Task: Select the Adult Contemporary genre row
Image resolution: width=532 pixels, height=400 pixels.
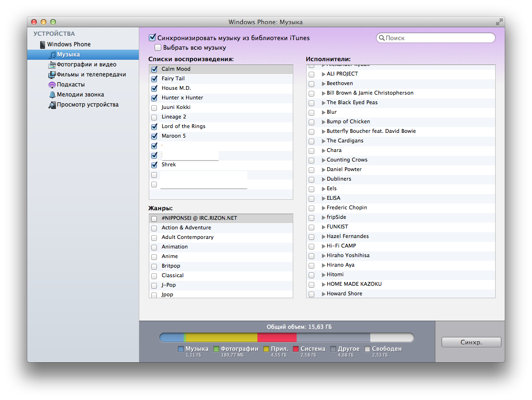Action: click(x=221, y=238)
